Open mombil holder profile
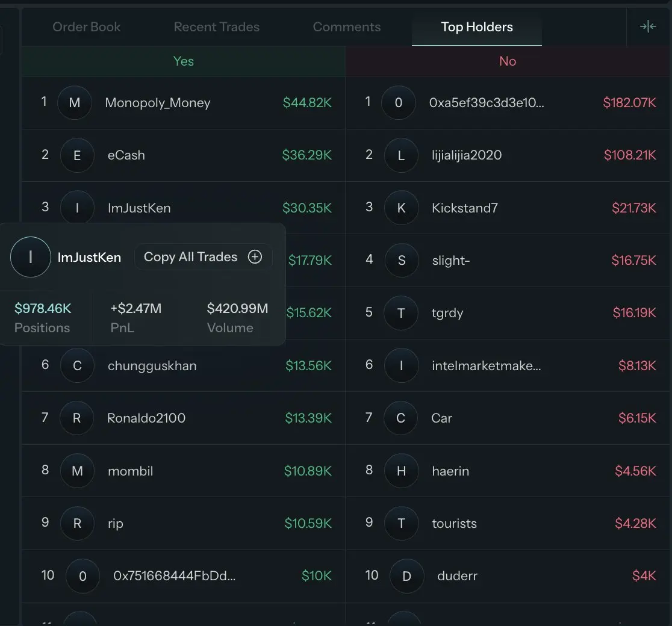The height and width of the screenshot is (626, 672). point(130,471)
